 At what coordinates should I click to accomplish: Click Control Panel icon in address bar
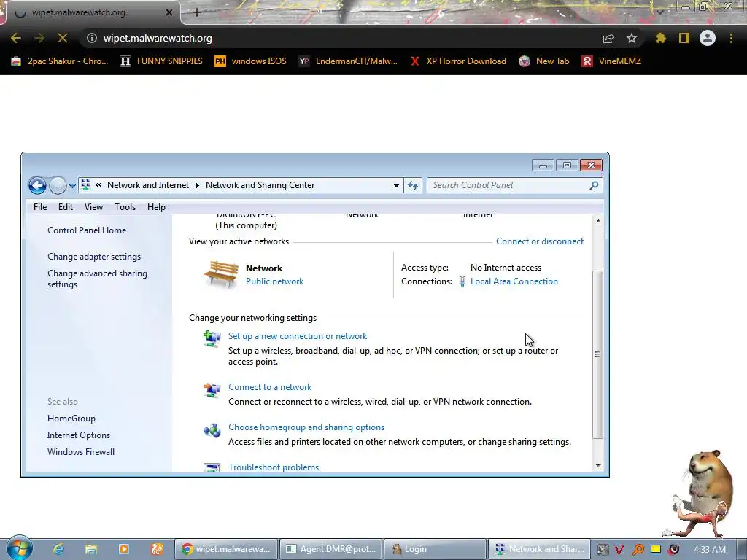[86, 184]
